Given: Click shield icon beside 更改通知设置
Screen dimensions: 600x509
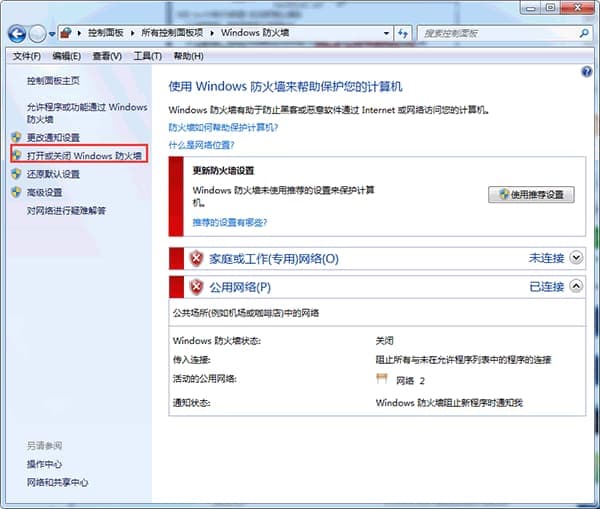Looking at the screenshot, I should click(x=16, y=137).
